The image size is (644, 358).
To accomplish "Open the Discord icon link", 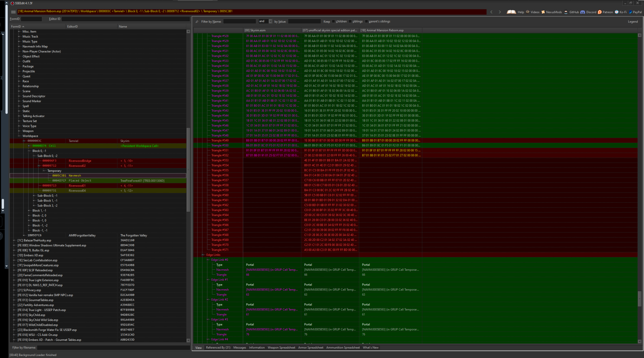I will click(x=583, y=12).
